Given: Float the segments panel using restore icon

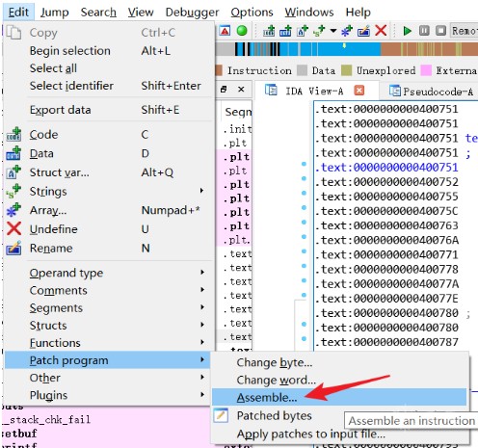Looking at the screenshot, I should tap(224, 90).
